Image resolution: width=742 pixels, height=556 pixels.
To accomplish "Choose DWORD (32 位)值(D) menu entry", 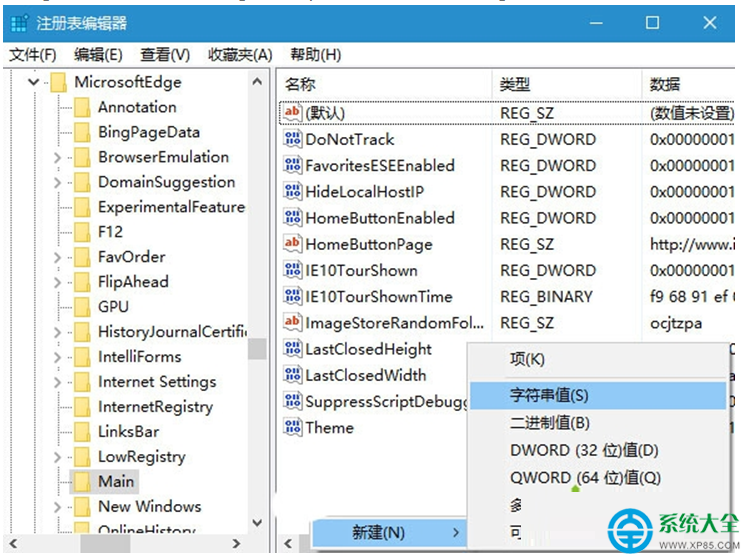I will point(584,450).
